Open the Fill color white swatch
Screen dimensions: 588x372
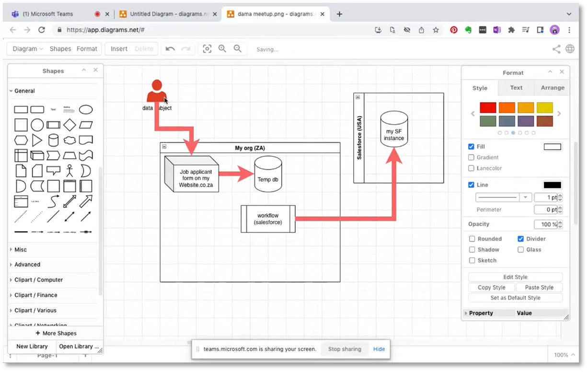pos(552,147)
